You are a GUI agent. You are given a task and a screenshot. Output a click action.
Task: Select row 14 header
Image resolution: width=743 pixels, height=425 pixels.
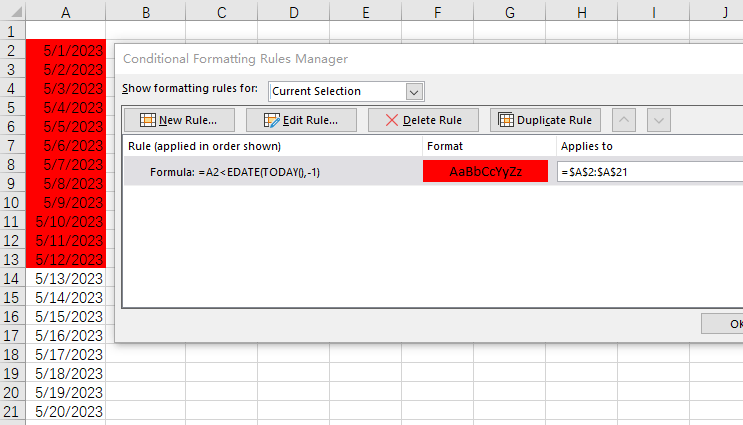(13, 278)
